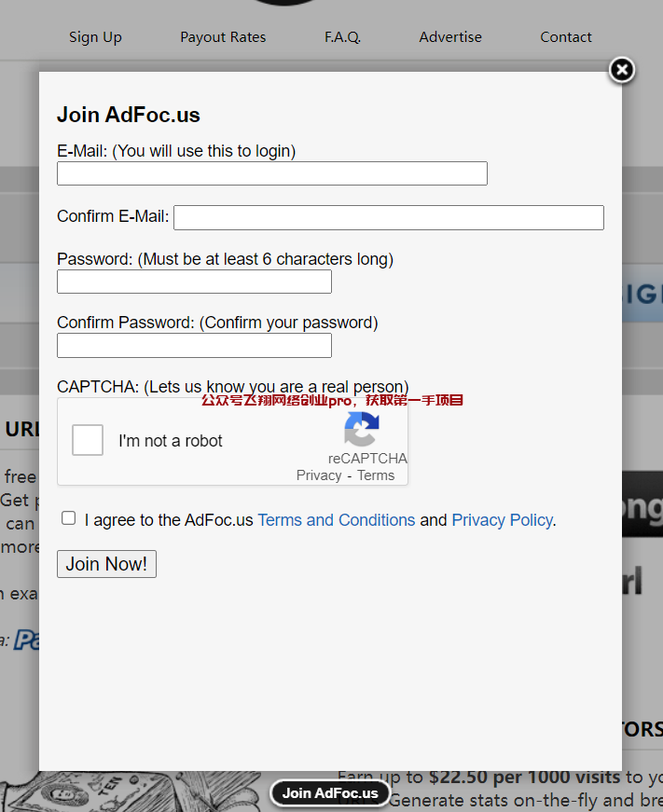Open the AdFoc.us Privacy Policy link

pyautogui.click(x=502, y=520)
